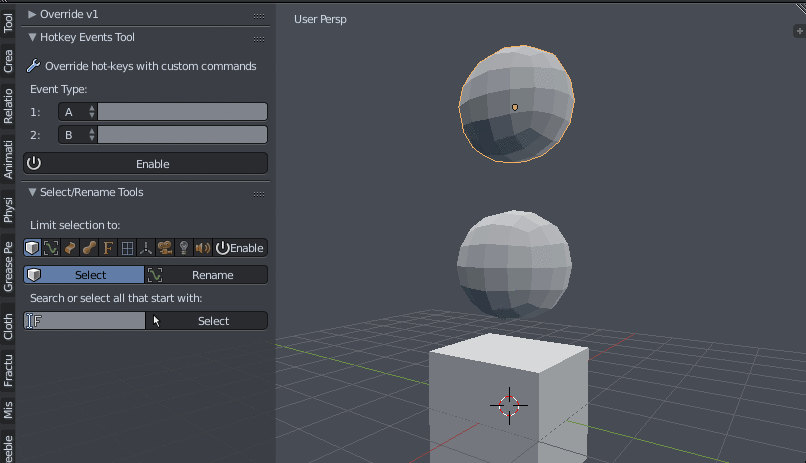Click the Select button beside the search field

[x=207, y=321]
